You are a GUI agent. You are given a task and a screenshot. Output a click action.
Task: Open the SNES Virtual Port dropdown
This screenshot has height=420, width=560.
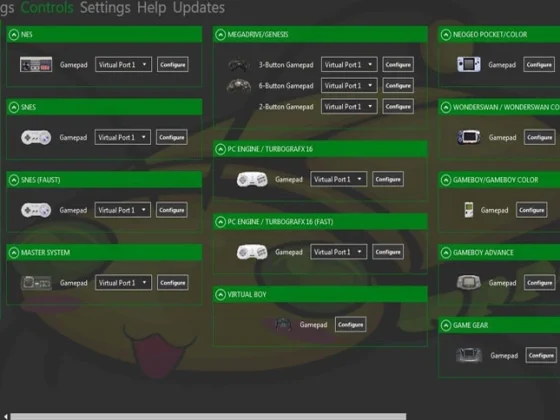point(122,138)
